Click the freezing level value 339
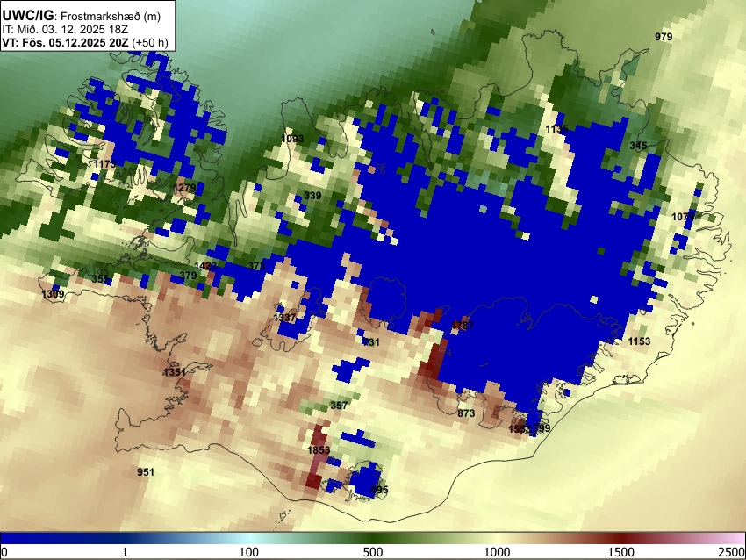This screenshot has height=560, width=746. (x=312, y=196)
